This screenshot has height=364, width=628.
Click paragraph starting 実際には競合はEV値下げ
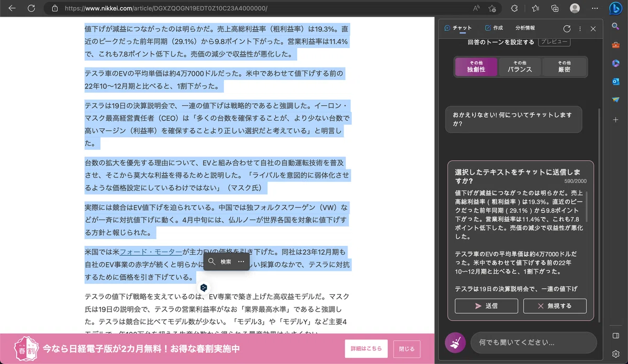[217, 220]
